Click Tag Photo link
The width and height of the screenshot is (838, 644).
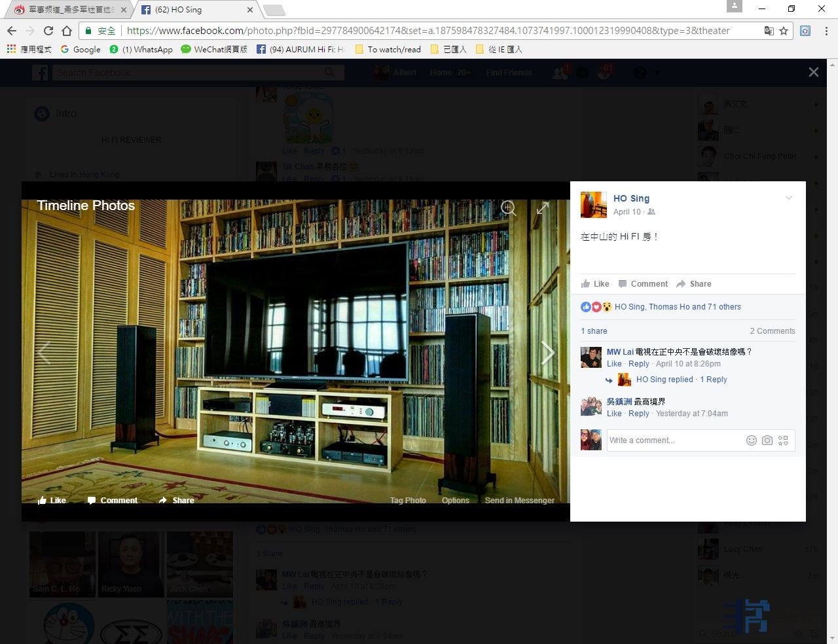click(x=408, y=500)
